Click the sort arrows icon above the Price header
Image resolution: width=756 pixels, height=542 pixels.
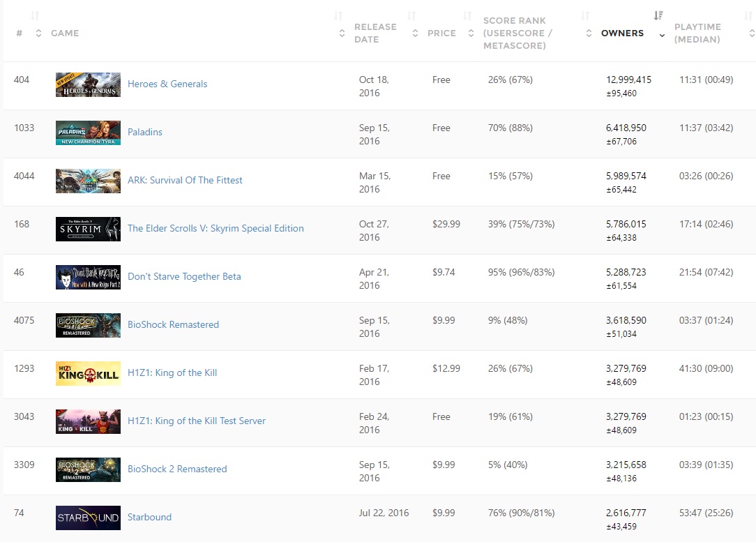click(x=466, y=15)
